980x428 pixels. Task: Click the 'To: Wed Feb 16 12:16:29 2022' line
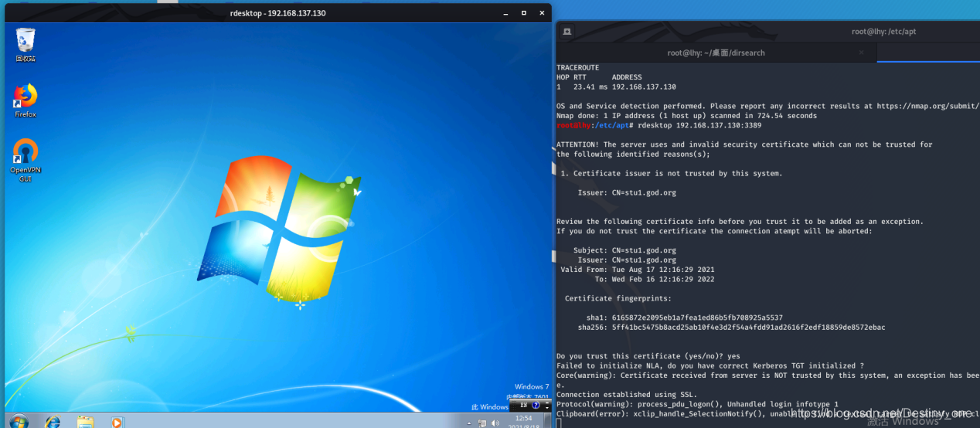pyautogui.click(x=655, y=279)
